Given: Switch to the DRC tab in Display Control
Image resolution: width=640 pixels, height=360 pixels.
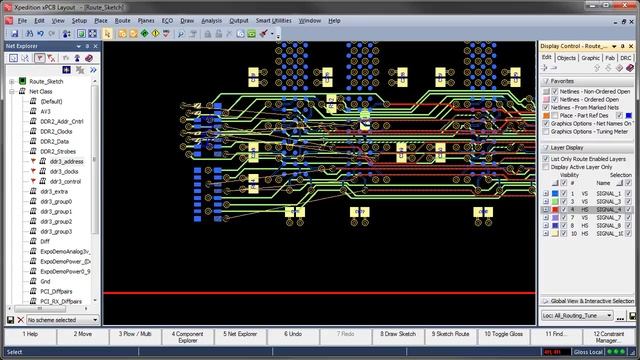Looking at the screenshot, I should [x=625, y=58].
